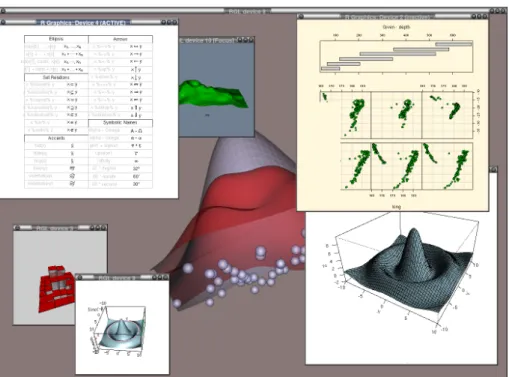Click title bar of the small sombrero RGL window
The height and width of the screenshot is (377, 509).
(x=117, y=278)
